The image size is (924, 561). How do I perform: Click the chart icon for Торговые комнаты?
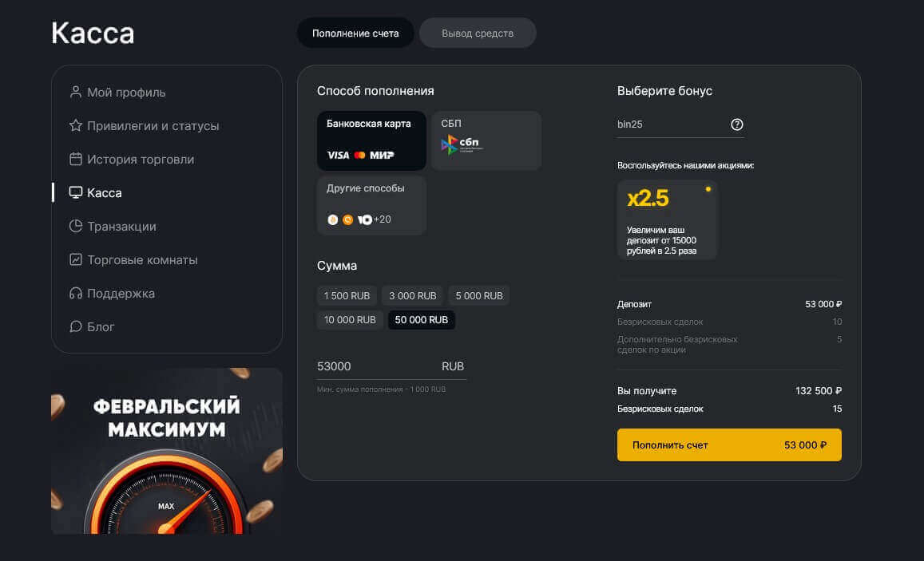(76, 259)
